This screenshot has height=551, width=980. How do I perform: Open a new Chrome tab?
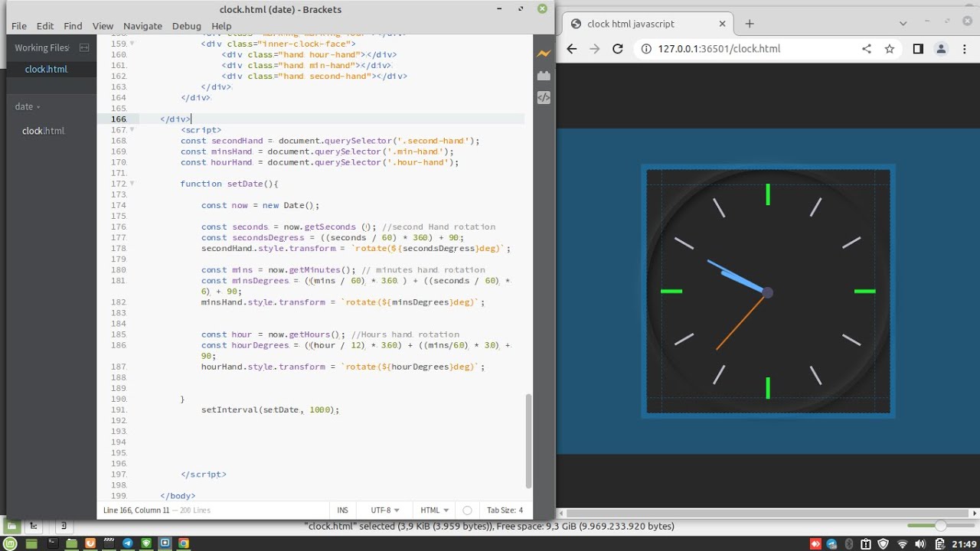[x=750, y=24]
